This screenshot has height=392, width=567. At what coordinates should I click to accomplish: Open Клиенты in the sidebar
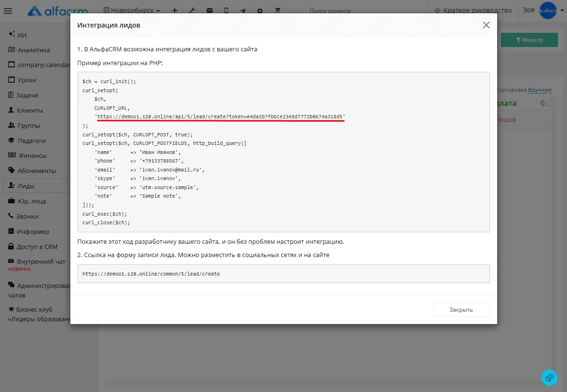25,110
